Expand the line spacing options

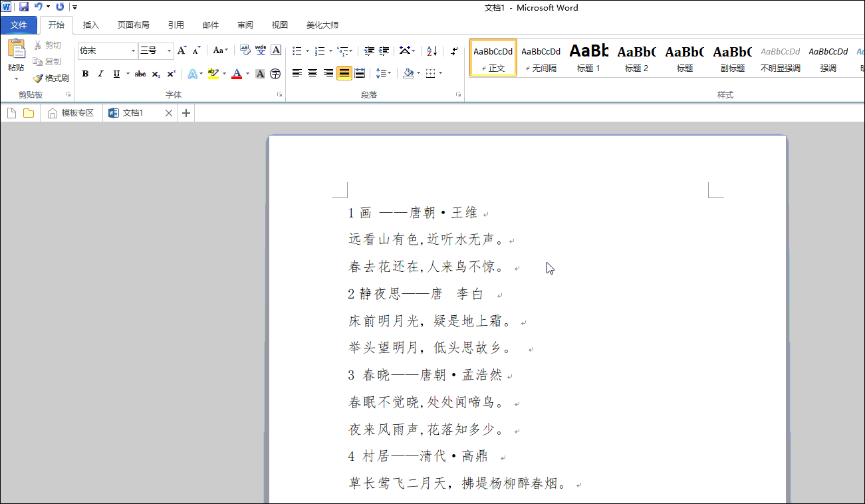388,73
